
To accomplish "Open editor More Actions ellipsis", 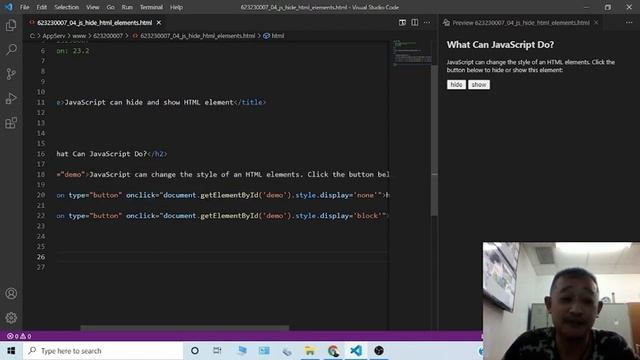I will (x=427, y=22).
